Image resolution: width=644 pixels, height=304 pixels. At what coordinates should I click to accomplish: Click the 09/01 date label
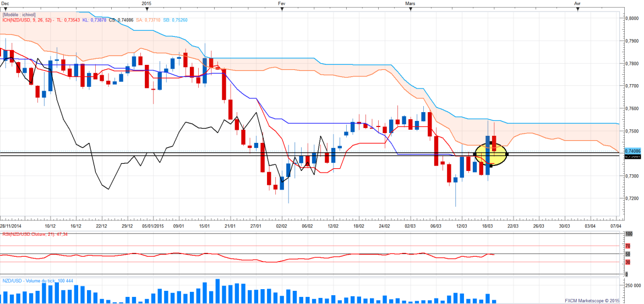pos(179,226)
